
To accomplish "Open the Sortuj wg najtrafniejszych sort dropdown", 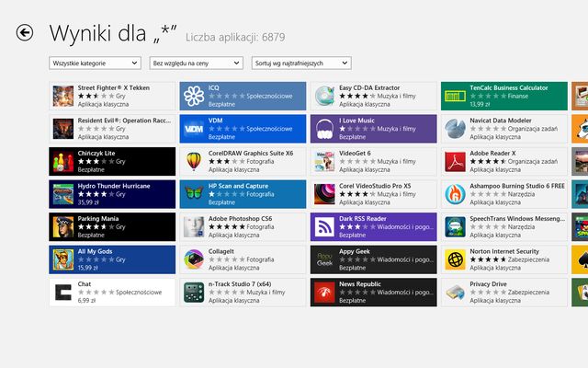I will (301, 63).
